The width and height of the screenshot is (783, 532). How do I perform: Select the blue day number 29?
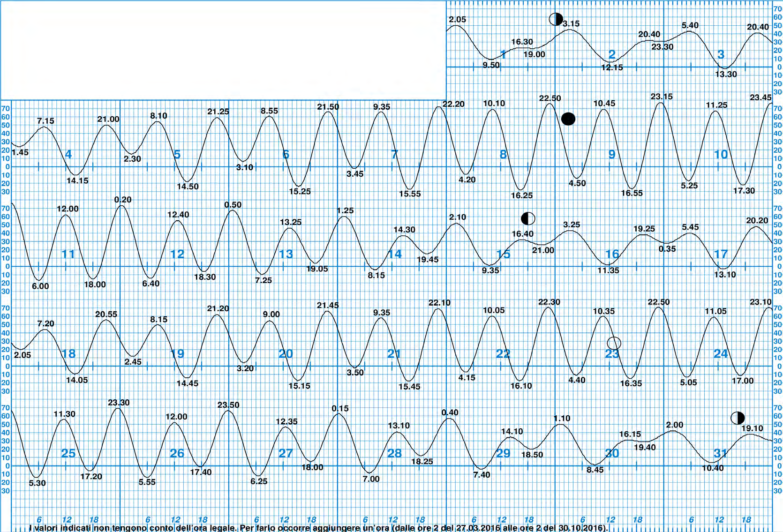pos(503,453)
